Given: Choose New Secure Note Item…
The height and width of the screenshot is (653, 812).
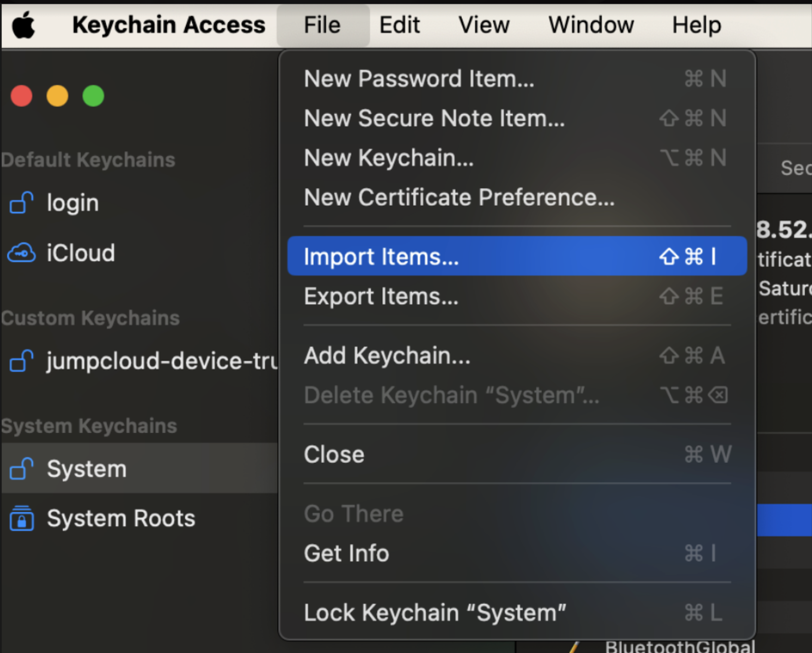Looking at the screenshot, I should point(517,118).
